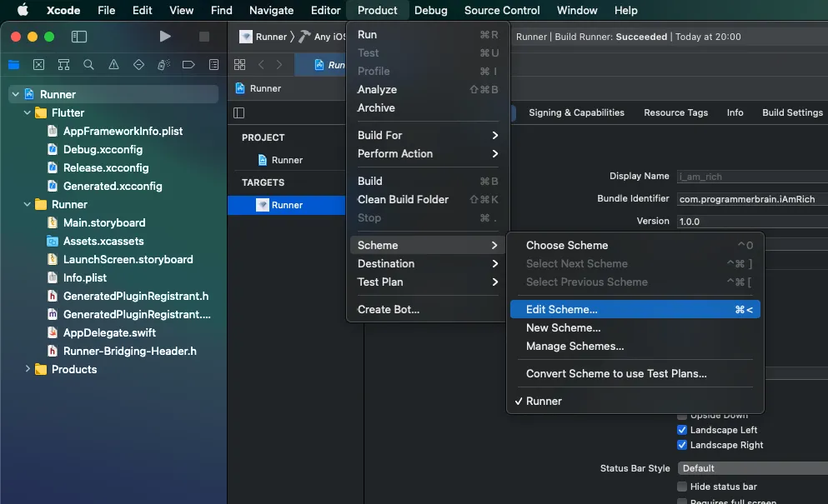Image resolution: width=828 pixels, height=504 pixels.
Task: Uncheck the Landscape Left checkbox
Action: point(682,430)
